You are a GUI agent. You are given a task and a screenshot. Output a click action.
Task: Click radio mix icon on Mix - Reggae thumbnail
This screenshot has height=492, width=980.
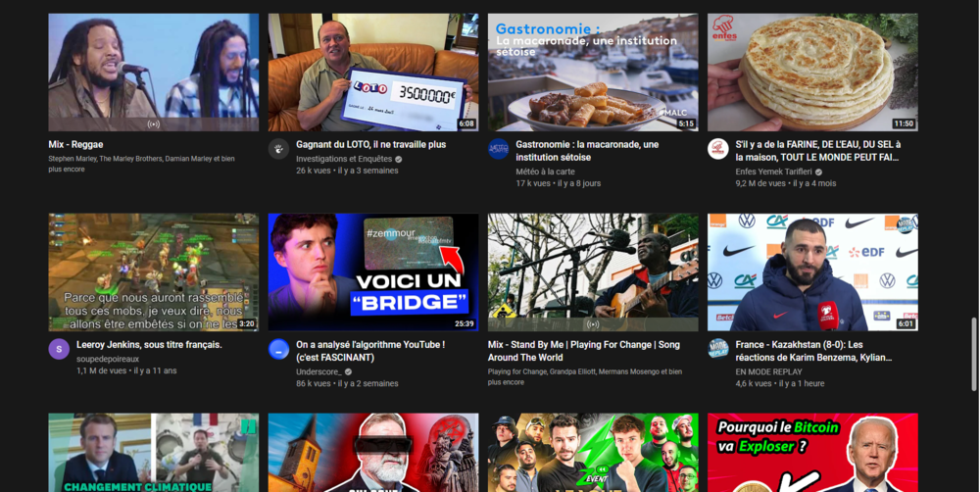point(154,124)
